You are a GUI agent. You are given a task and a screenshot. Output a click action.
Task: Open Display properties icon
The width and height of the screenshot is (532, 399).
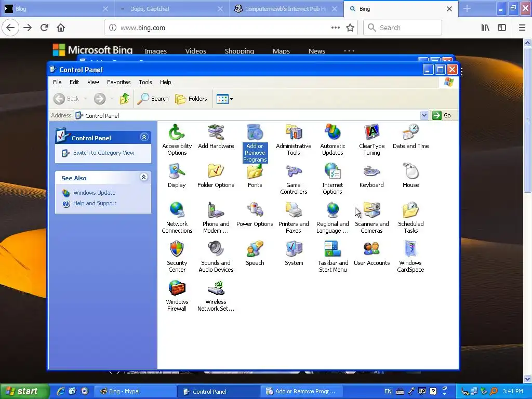click(177, 176)
